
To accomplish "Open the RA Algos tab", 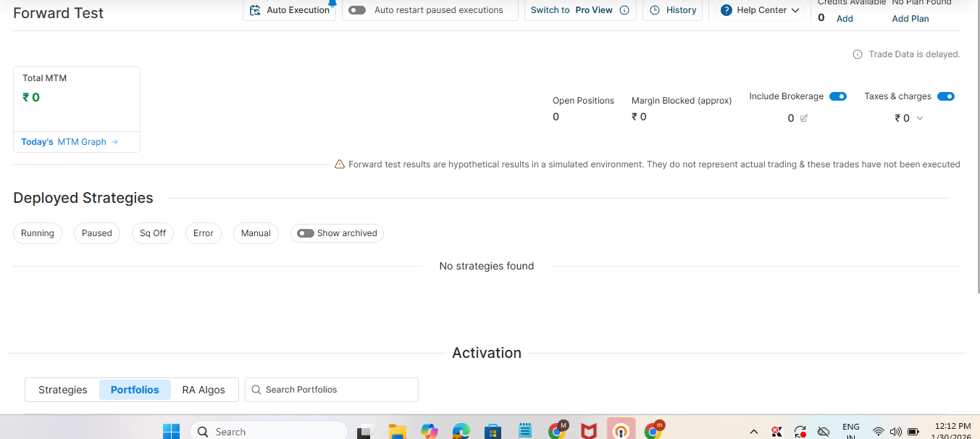I will pos(204,390).
